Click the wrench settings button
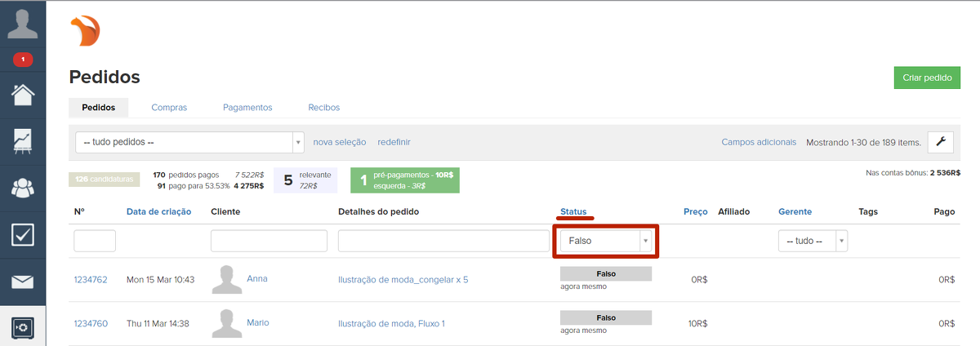The height and width of the screenshot is (346, 980). (941, 142)
